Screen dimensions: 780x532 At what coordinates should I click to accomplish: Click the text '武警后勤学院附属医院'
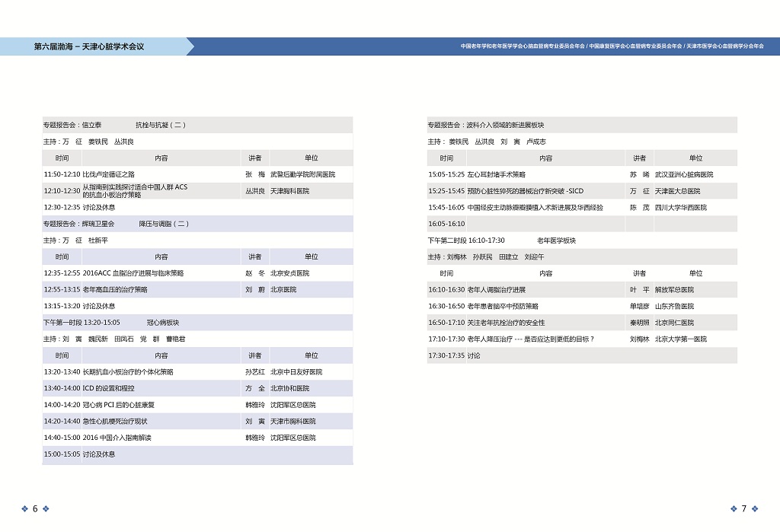302,174
